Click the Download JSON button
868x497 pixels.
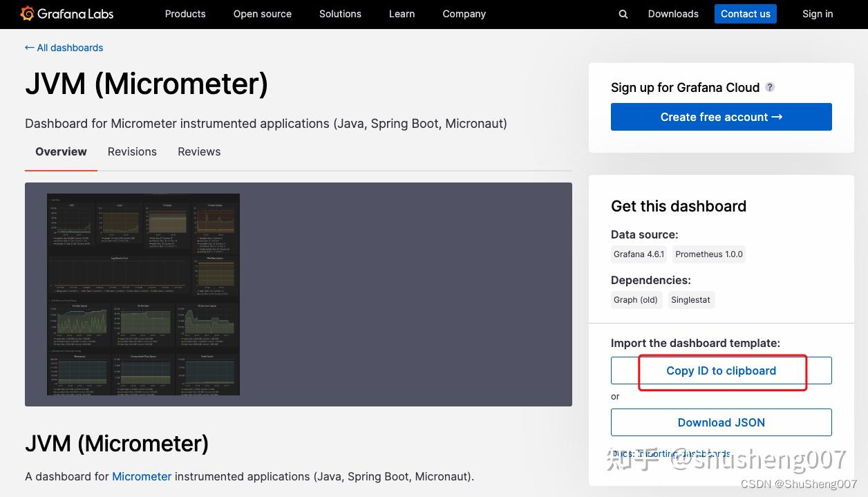point(721,422)
